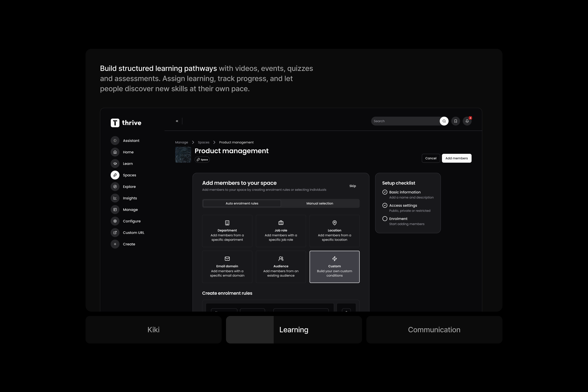This screenshot has width=588, height=392.
Task: Click the Cancel button
Action: 431,158
